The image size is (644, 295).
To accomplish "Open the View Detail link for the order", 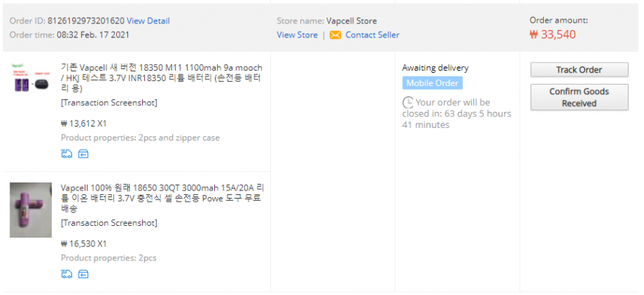I will tap(148, 21).
